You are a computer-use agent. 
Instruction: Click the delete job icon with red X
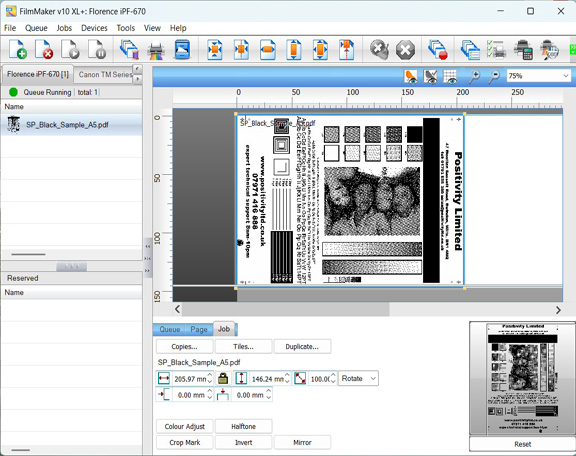(x=44, y=49)
